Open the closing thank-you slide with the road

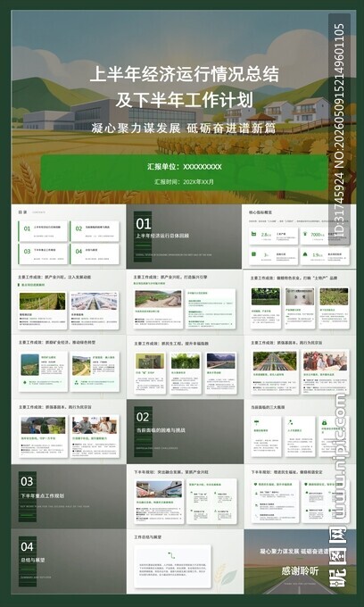300,561
